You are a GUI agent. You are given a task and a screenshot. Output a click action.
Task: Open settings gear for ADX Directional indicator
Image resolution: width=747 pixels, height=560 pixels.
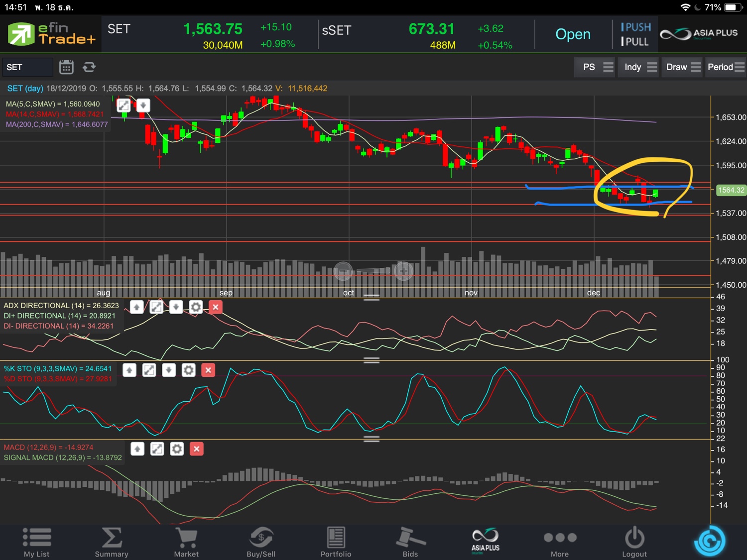196,307
